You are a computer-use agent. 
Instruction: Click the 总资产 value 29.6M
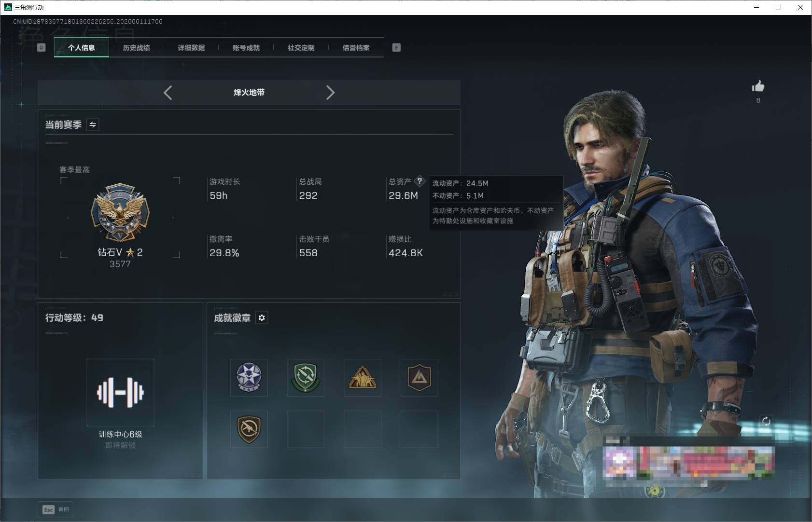point(404,196)
